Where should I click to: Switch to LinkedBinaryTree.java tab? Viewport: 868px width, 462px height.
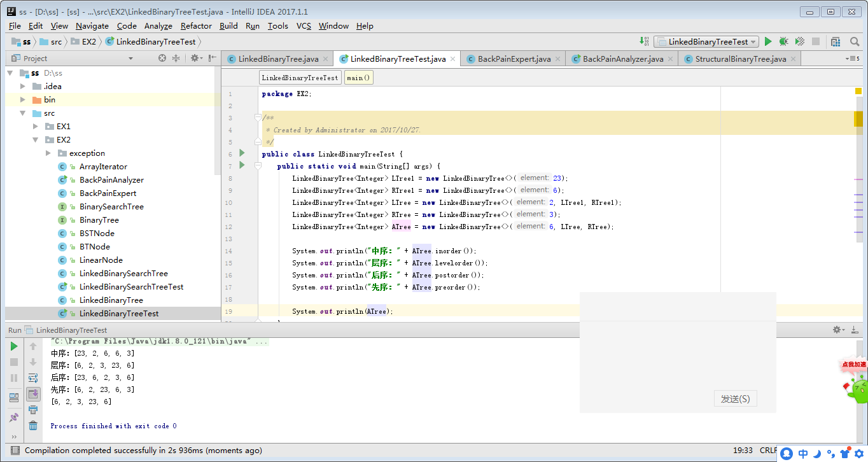pos(278,59)
